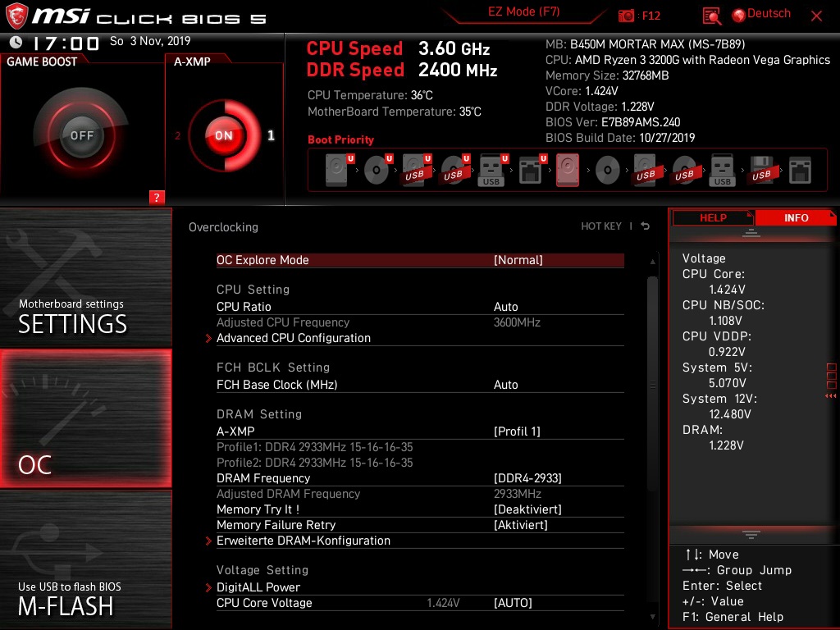Switch to the INFO tab

(796, 217)
